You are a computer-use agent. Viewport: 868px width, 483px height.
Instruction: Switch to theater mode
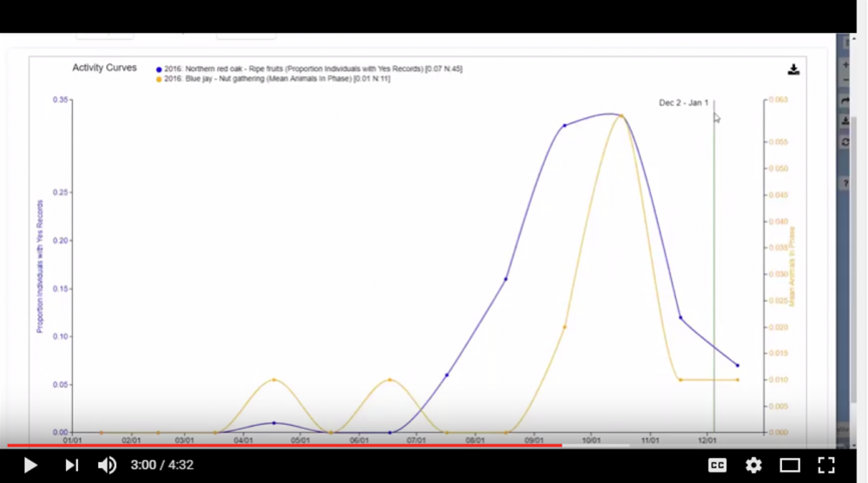pos(790,466)
